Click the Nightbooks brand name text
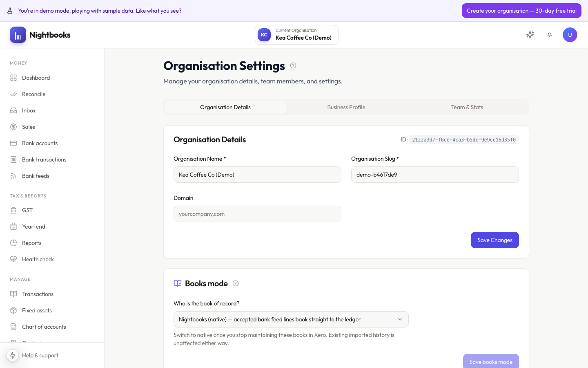The image size is (588, 368). (50, 35)
